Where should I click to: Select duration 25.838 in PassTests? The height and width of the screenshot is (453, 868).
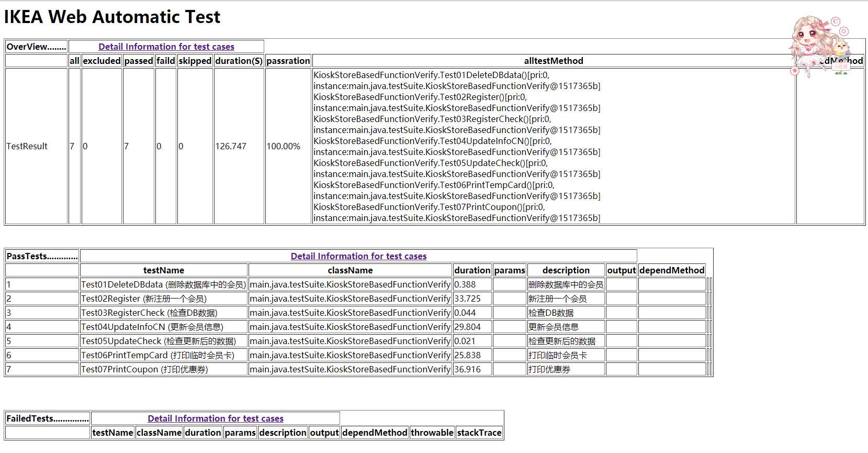[472, 355]
